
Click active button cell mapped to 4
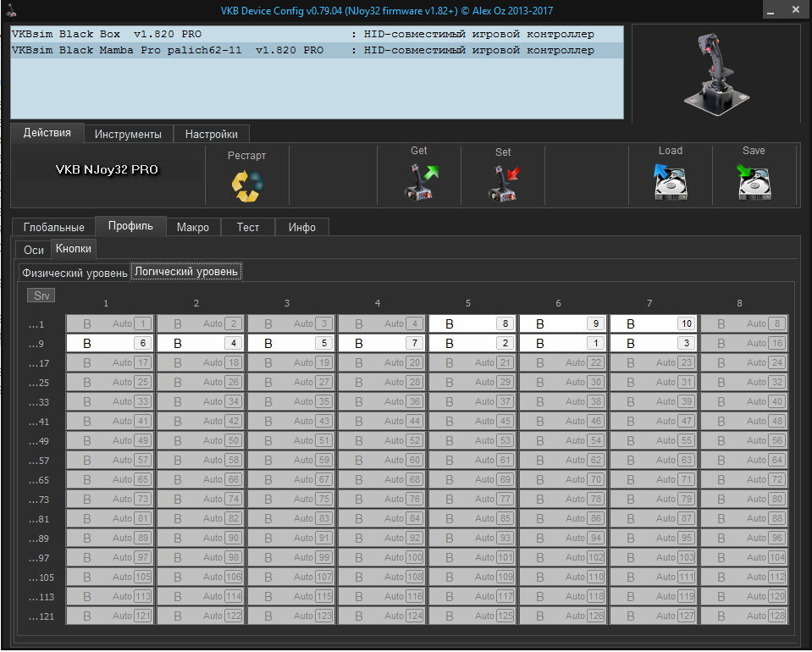(201, 343)
